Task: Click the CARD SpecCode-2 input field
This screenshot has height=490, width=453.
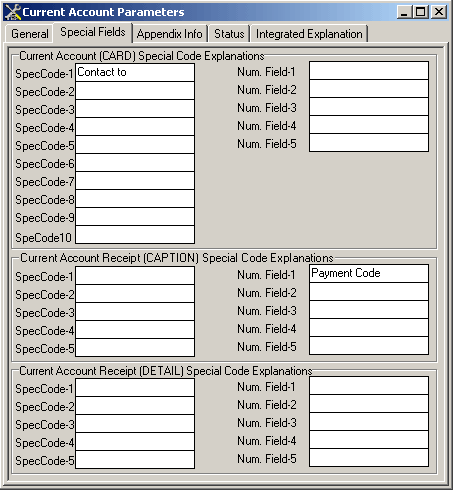Action: (135, 90)
